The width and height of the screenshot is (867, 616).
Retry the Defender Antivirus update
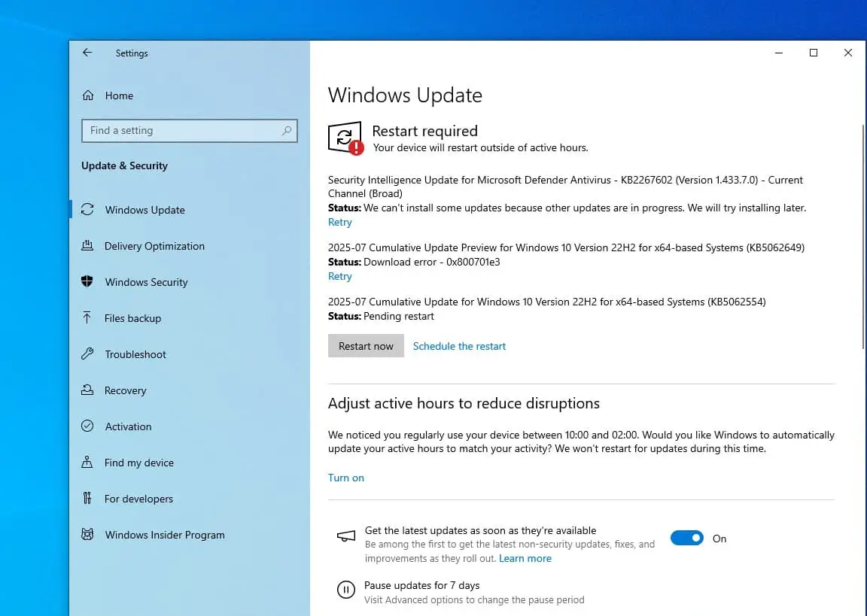(339, 222)
